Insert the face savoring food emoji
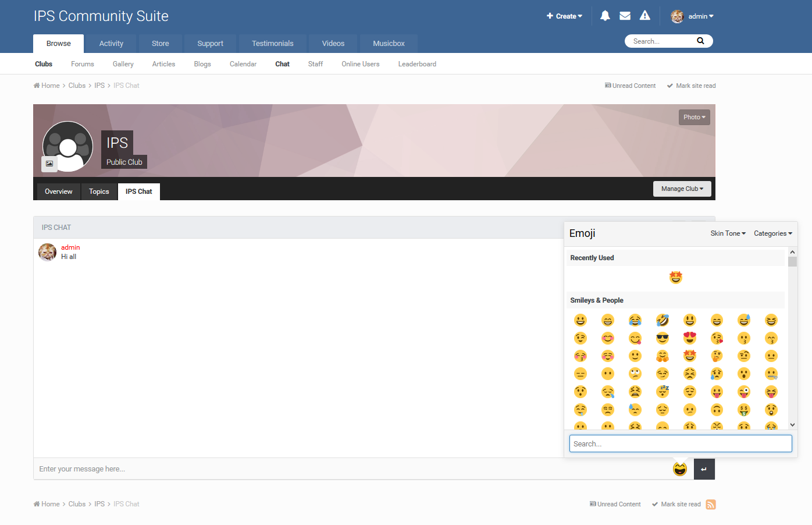The image size is (812, 525). pyautogui.click(x=635, y=338)
